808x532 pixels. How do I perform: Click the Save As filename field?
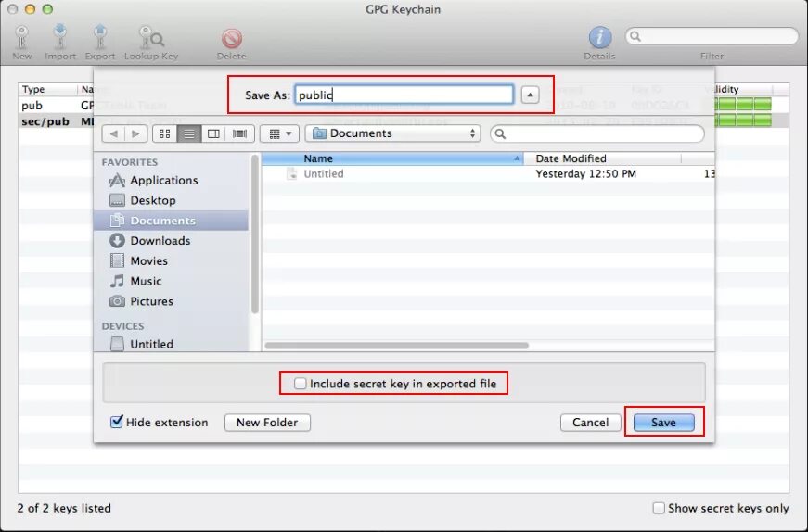pos(404,95)
